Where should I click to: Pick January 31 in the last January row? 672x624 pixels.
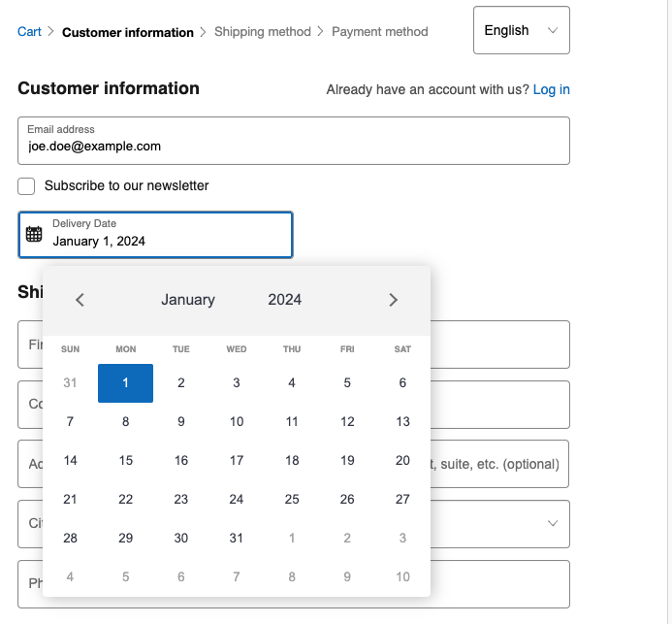click(x=237, y=540)
